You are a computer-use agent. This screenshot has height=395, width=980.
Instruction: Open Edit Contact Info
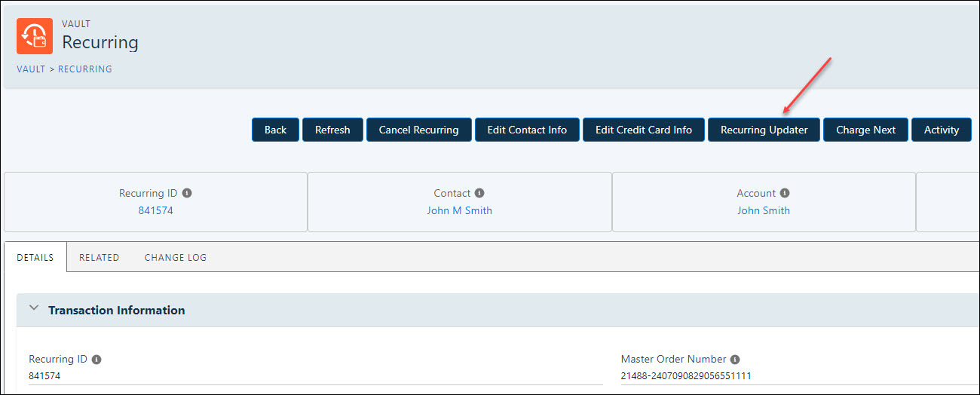tap(527, 130)
